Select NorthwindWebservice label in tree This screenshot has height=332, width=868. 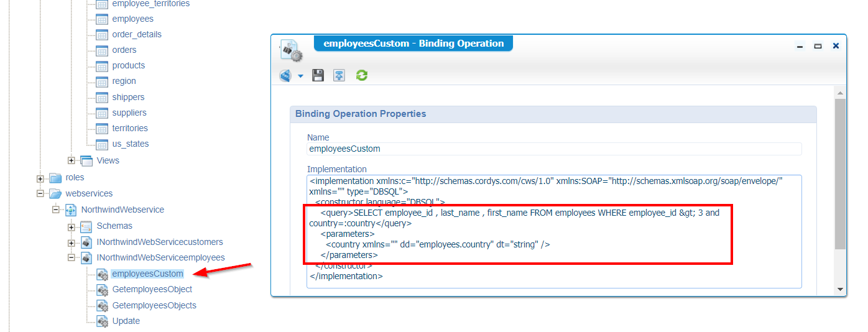point(122,210)
